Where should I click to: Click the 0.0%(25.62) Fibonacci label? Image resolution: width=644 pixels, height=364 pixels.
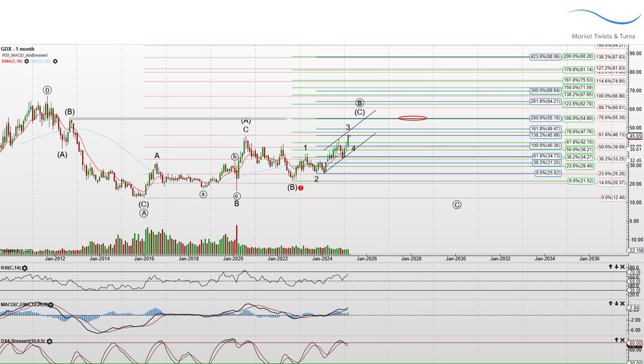click(547, 173)
